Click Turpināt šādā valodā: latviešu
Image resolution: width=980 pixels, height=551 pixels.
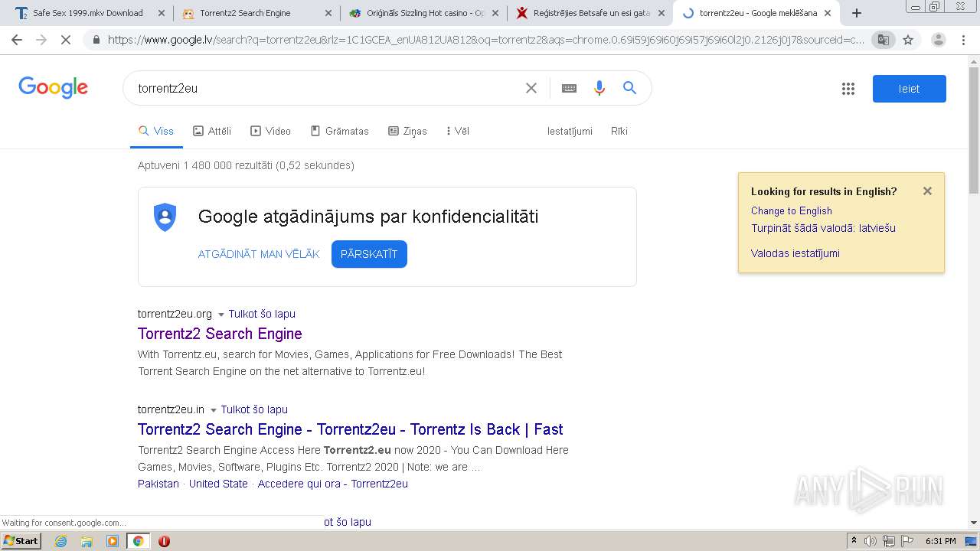click(x=823, y=228)
